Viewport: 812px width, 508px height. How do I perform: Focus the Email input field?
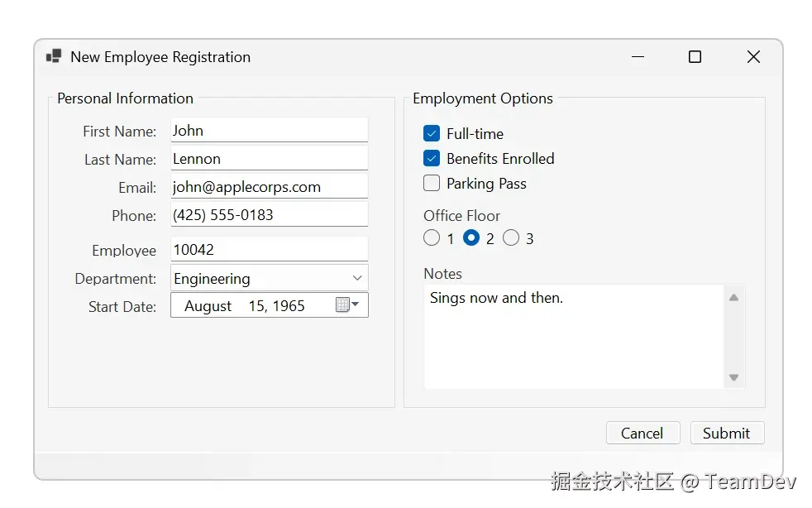(x=269, y=186)
